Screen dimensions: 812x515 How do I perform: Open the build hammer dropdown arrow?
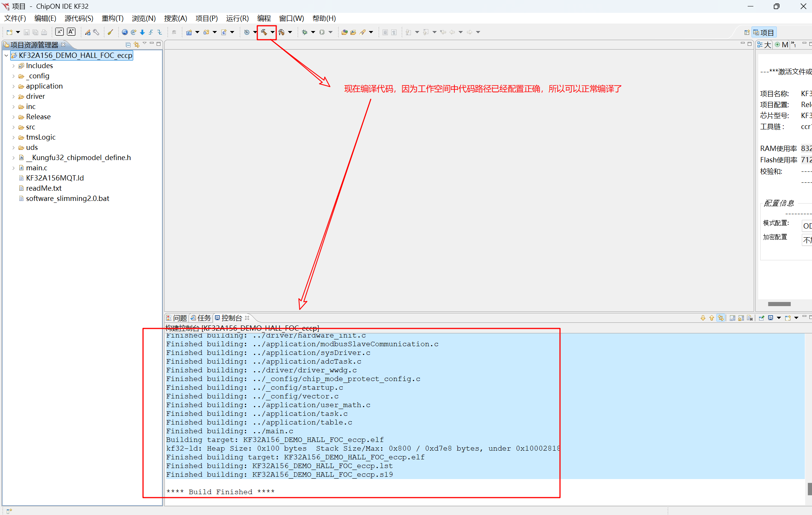coord(272,32)
